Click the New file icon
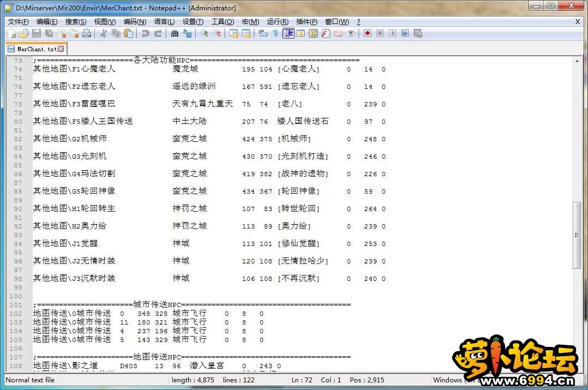The width and height of the screenshot is (588, 390). tap(11, 33)
